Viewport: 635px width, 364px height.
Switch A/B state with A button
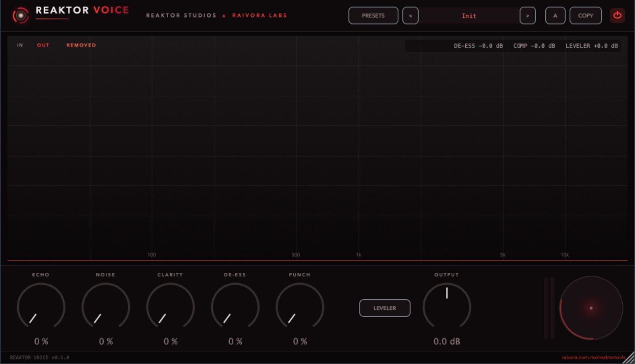pos(555,15)
